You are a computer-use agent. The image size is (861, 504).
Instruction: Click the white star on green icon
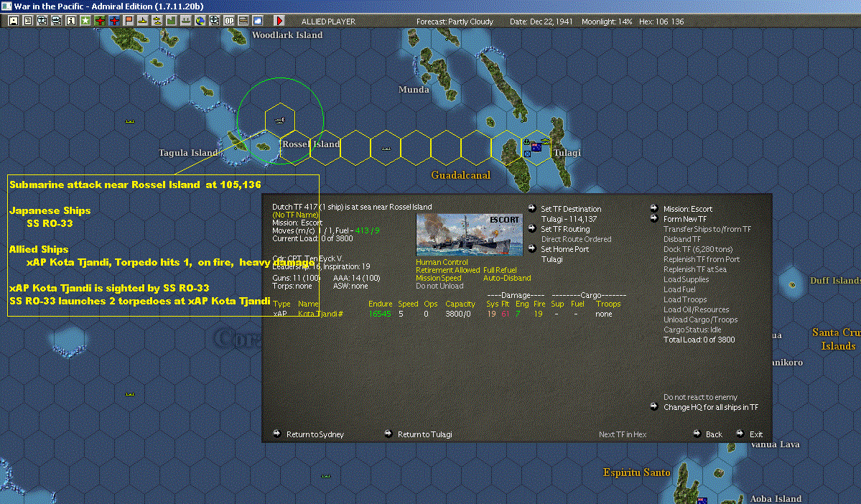point(85,21)
